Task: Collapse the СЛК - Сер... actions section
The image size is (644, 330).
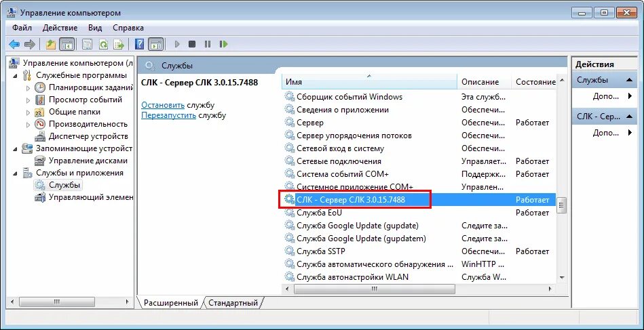Action: [629, 117]
